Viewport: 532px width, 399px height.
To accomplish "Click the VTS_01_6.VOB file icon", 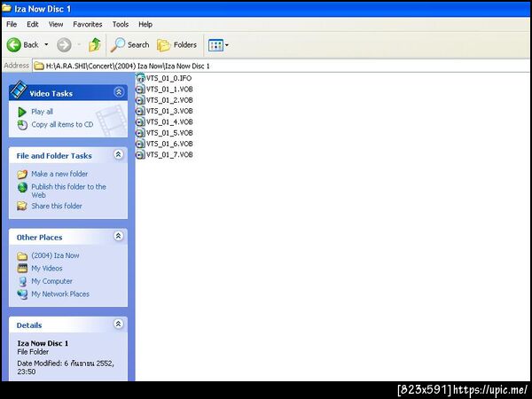I will pos(140,144).
